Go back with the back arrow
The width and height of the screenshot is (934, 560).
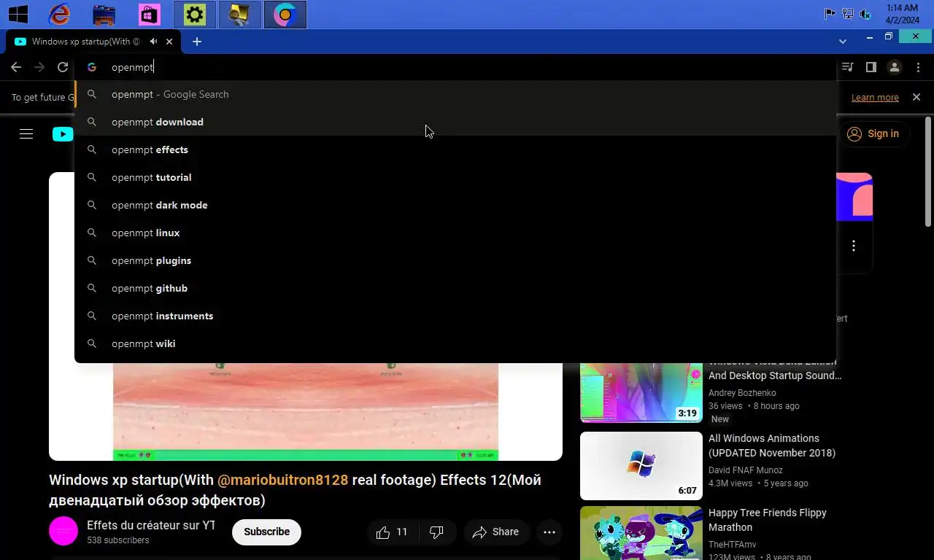[x=16, y=67]
